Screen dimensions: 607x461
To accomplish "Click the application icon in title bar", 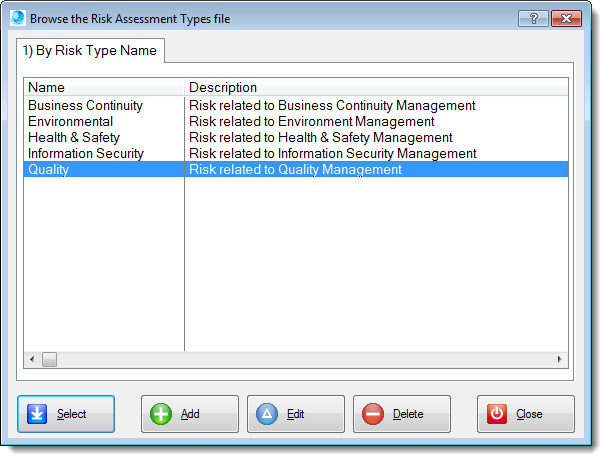I will 17,18.
